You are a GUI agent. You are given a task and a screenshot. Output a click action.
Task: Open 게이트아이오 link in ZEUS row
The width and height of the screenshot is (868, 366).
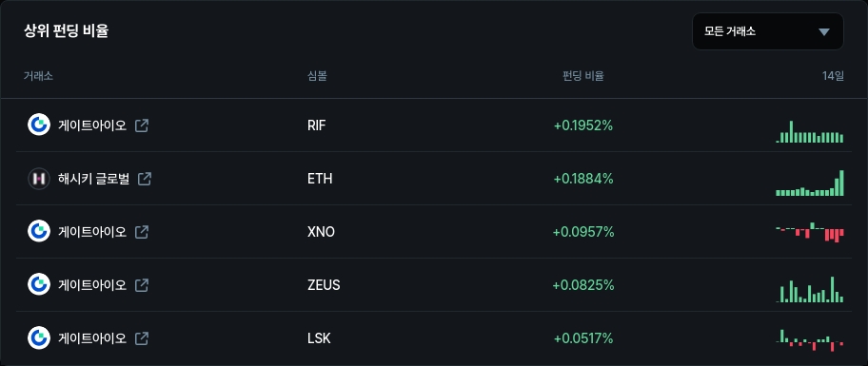92,285
